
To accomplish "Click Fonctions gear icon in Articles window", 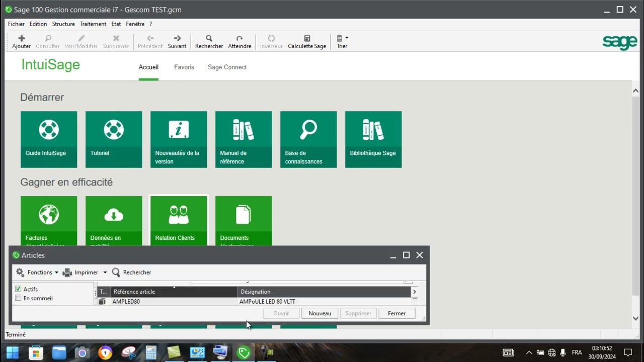I will 20,272.
